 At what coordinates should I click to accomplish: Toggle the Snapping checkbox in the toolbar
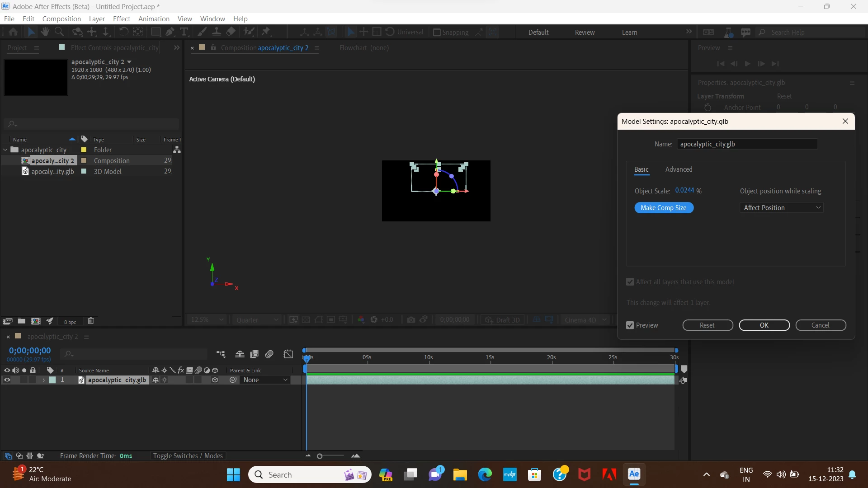click(x=437, y=33)
